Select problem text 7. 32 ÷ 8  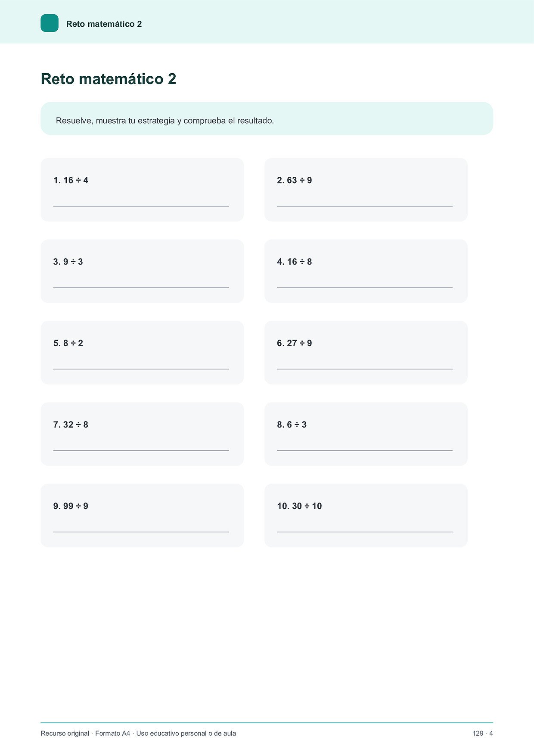(x=71, y=425)
